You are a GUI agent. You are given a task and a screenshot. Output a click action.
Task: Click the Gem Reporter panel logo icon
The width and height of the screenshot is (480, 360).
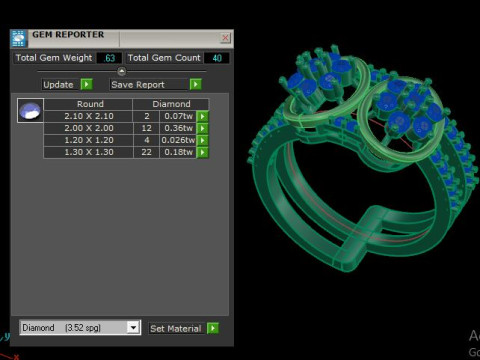[x=19, y=39]
